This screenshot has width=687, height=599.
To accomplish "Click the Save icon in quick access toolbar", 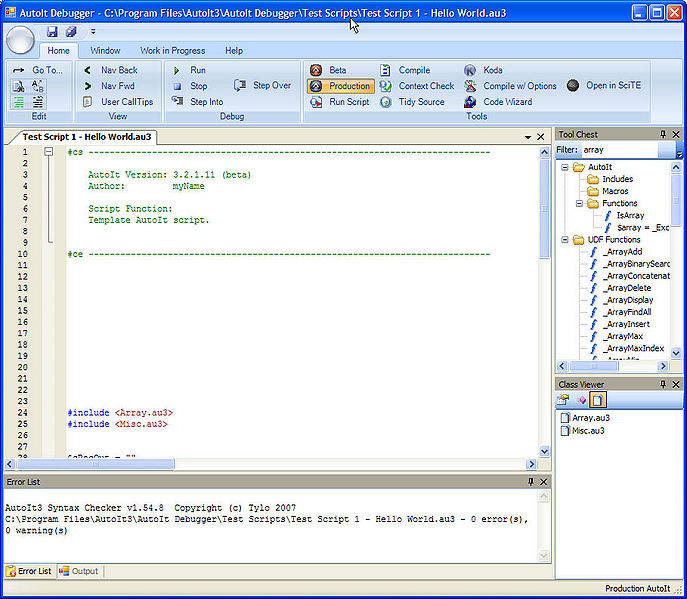I will point(52,32).
